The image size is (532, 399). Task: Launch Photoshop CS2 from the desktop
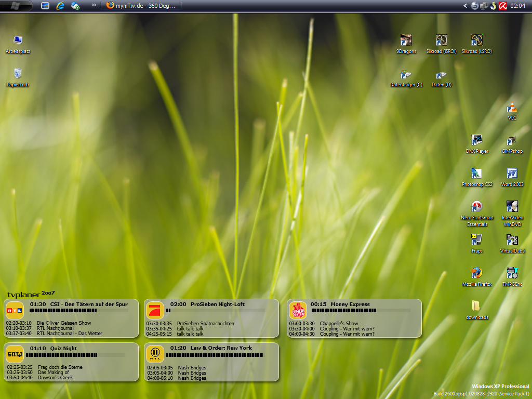point(476,174)
